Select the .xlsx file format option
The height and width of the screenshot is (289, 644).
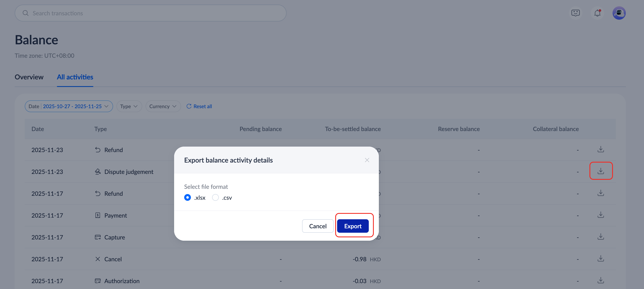coord(188,198)
